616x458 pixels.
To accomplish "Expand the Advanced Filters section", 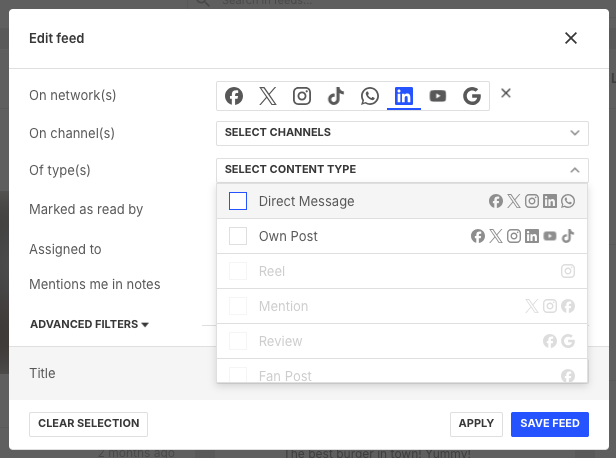I will [x=89, y=324].
